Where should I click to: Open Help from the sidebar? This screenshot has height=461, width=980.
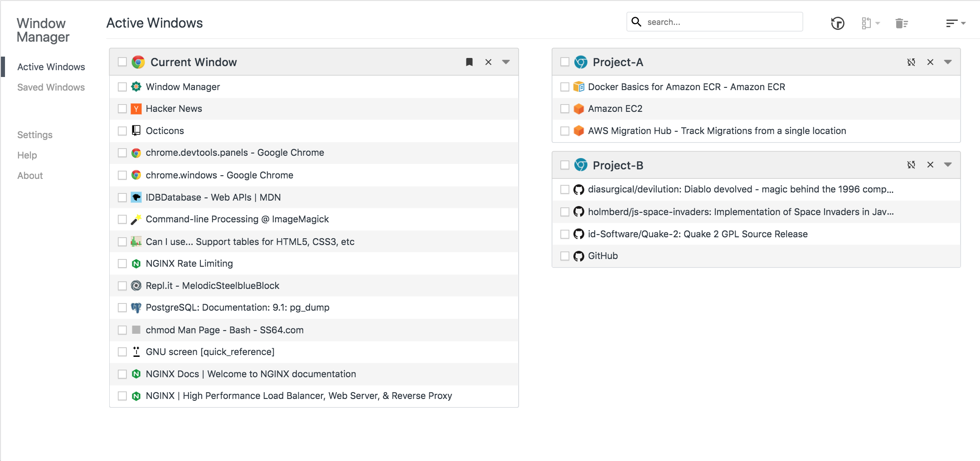[27, 155]
